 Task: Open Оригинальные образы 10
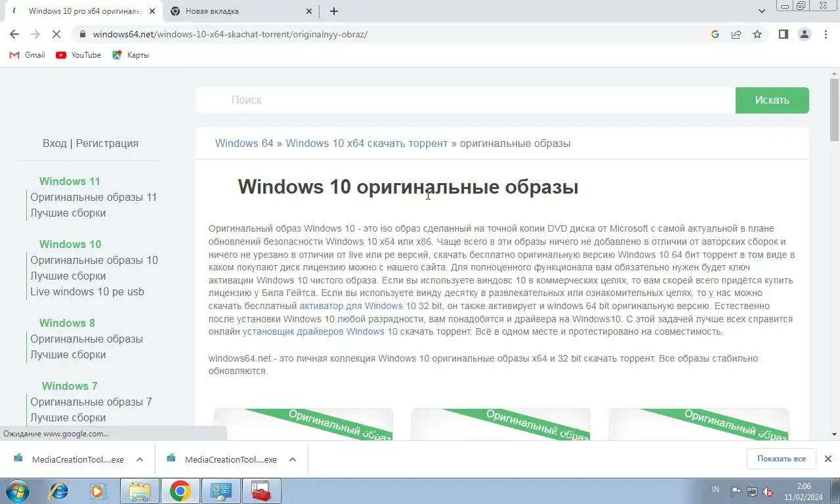94,260
